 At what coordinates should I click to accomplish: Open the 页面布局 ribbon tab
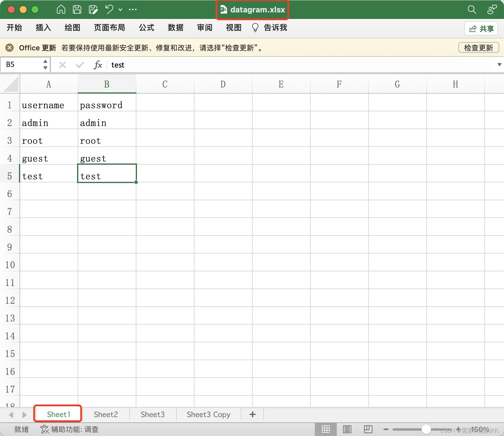tap(109, 28)
